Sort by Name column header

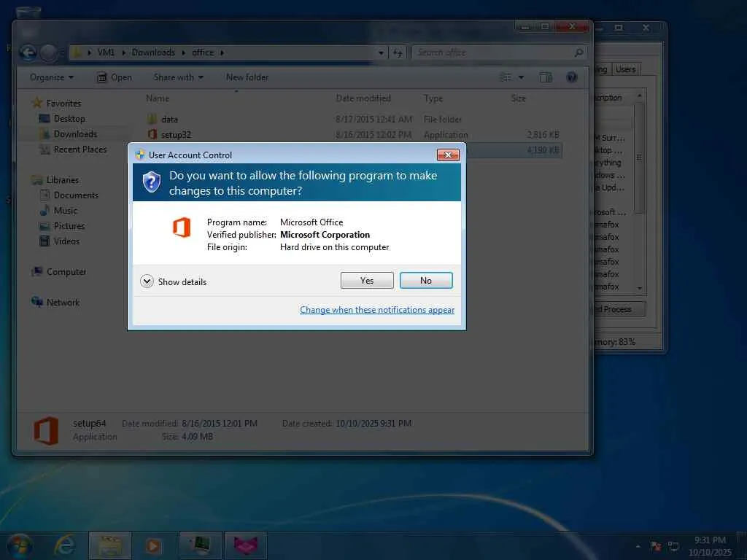158,98
